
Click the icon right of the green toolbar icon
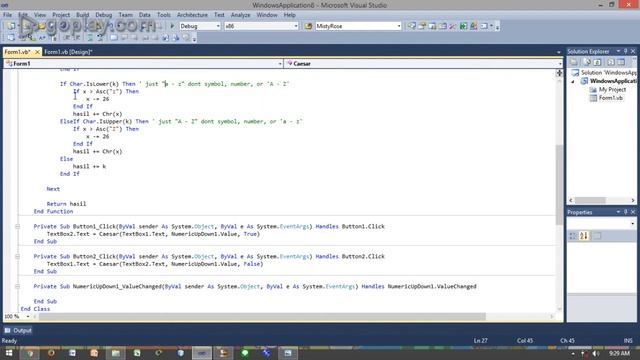point(473,26)
